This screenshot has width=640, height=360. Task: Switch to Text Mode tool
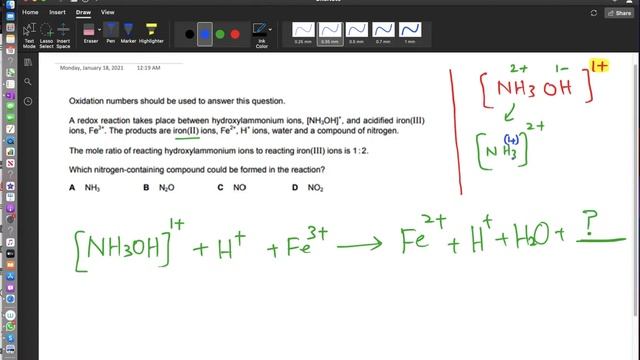click(x=29, y=36)
